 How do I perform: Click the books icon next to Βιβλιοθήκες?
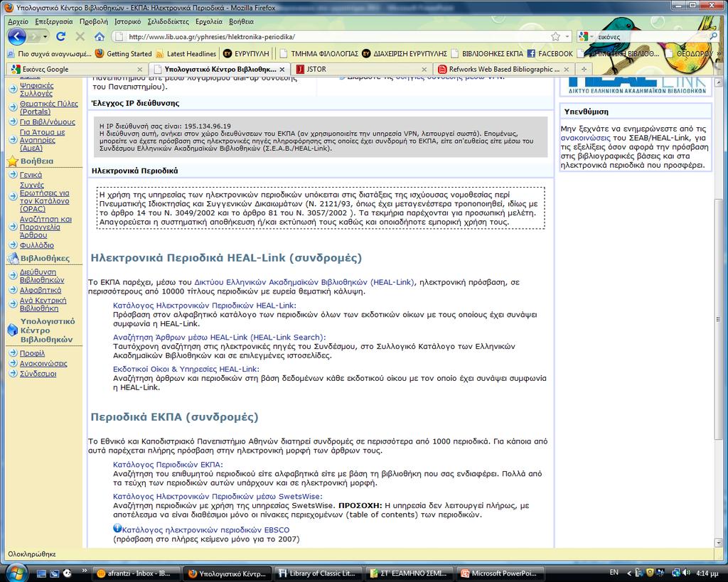click(x=13, y=258)
